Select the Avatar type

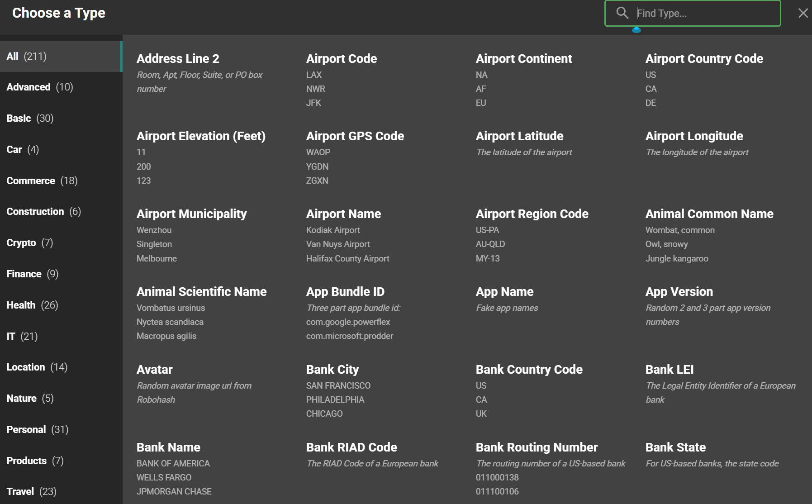point(154,370)
